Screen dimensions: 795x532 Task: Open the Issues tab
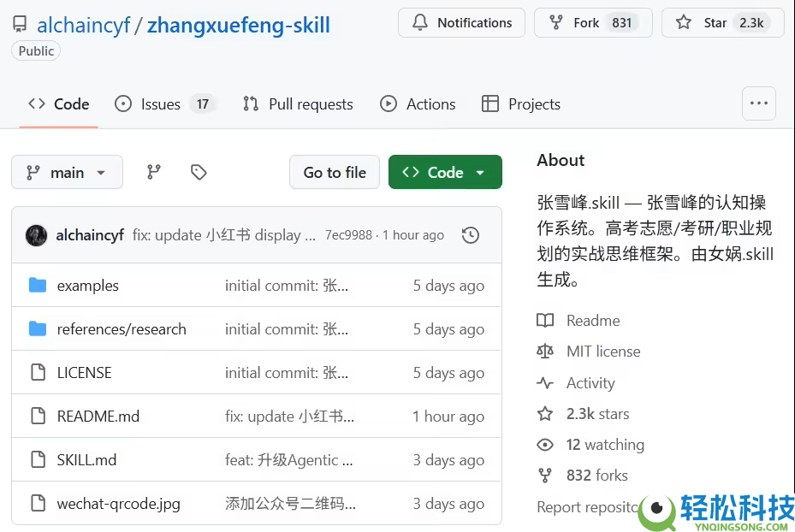click(164, 103)
